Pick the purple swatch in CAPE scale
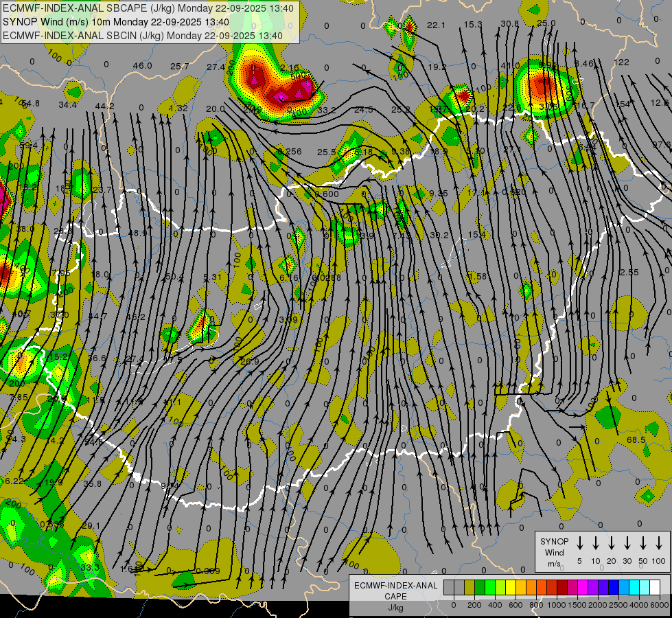 (592, 587)
